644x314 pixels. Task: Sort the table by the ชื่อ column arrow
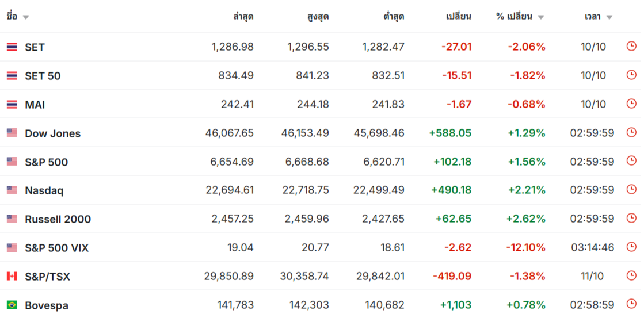tap(26, 17)
